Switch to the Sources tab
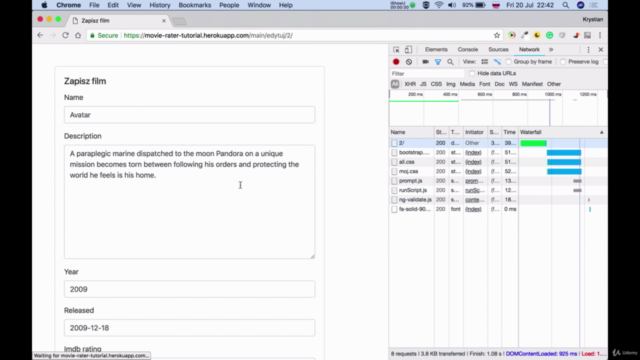 [x=498, y=50]
